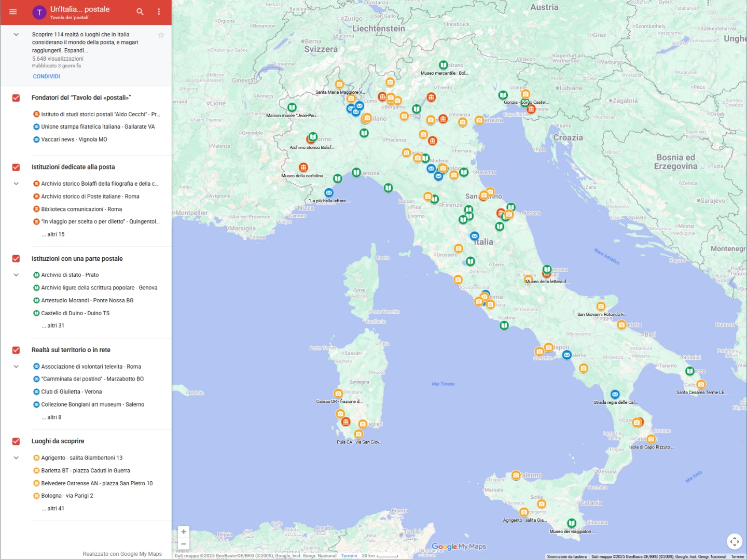The height and width of the screenshot is (560, 747).
Task: Click the Agrigento salita Gia orange marker
Action: point(524,512)
